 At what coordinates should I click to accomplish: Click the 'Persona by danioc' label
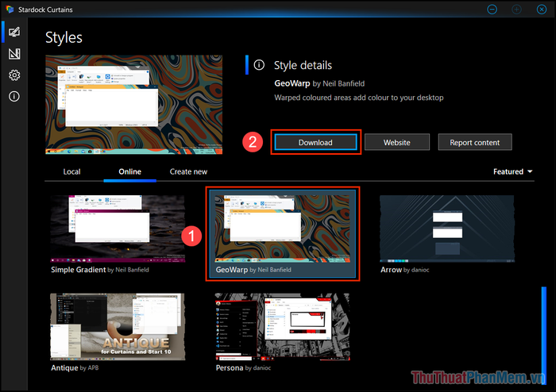243,368
